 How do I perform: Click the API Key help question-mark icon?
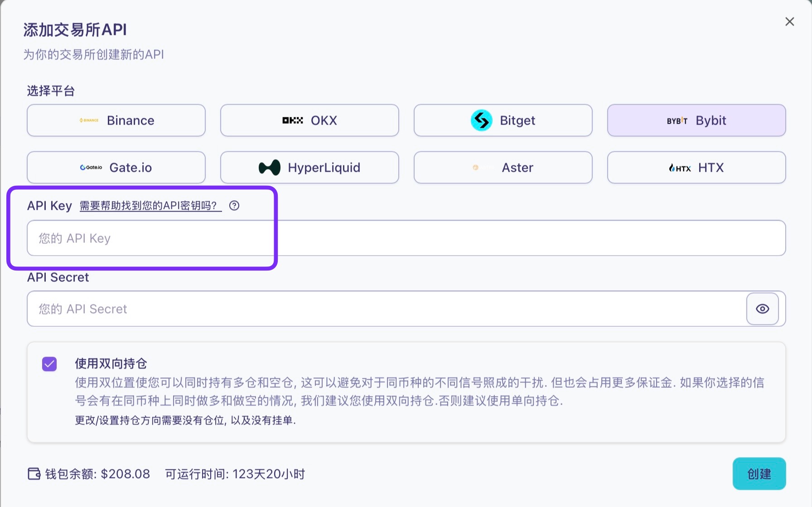(234, 206)
